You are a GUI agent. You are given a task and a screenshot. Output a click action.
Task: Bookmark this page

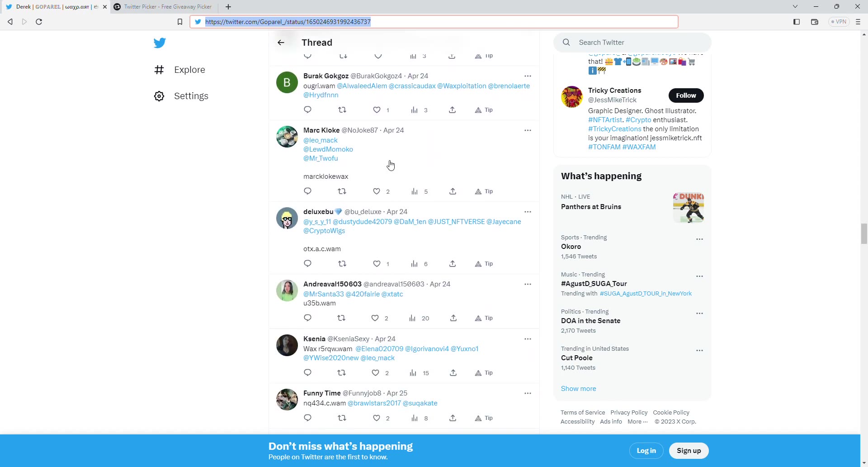[x=179, y=22]
